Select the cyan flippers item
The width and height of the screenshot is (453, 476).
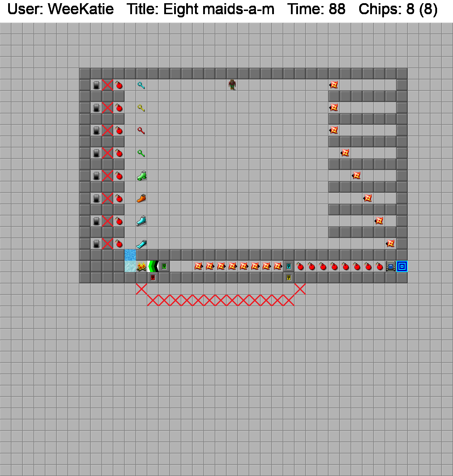point(142,244)
